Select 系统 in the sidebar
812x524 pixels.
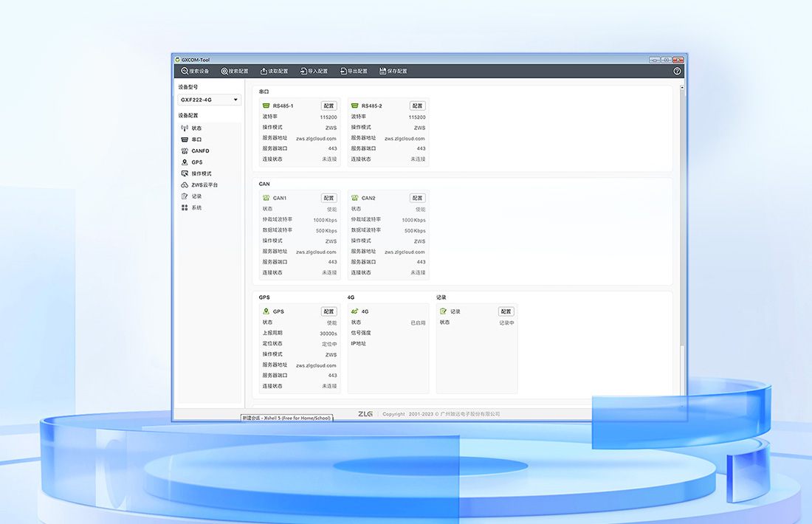click(196, 208)
